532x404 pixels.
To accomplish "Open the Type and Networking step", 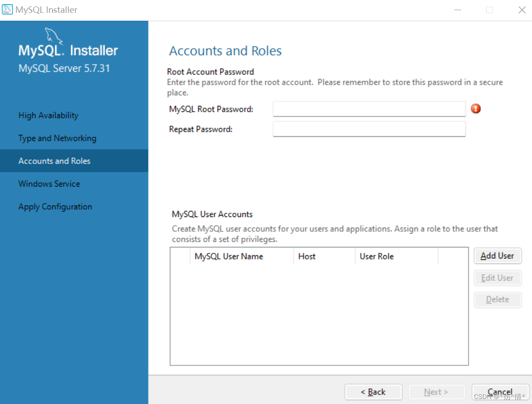I will (x=57, y=138).
